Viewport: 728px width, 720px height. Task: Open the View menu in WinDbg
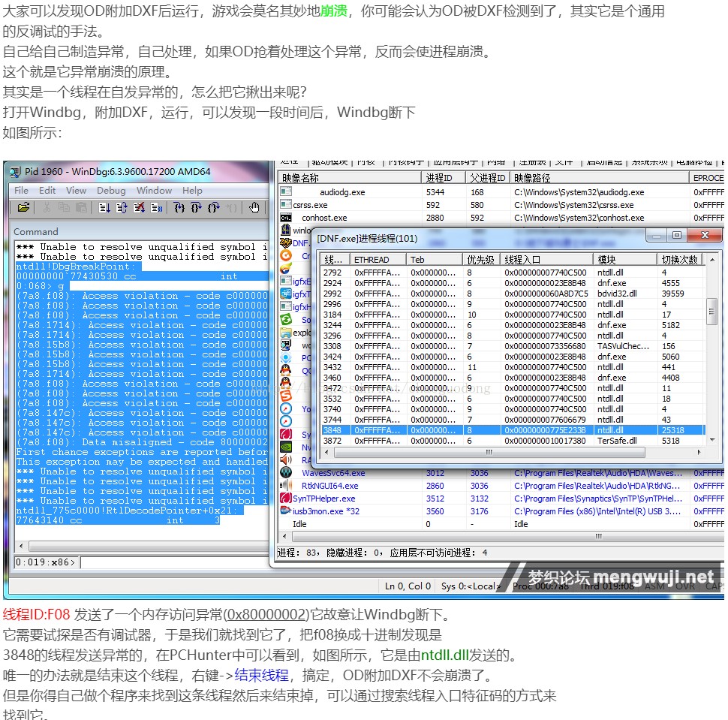[76, 191]
